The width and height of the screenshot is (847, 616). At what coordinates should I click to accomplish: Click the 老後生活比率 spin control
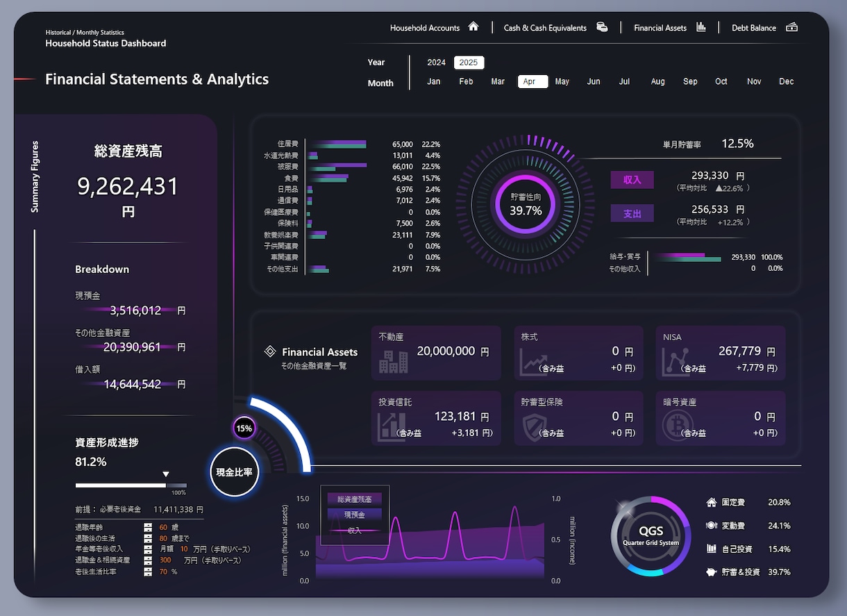pyautogui.click(x=148, y=572)
